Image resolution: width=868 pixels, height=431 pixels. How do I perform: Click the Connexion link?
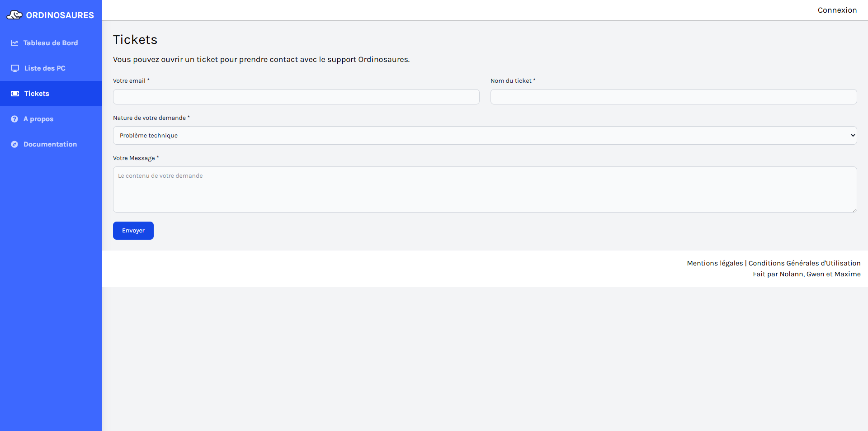[x=837, y=10]
